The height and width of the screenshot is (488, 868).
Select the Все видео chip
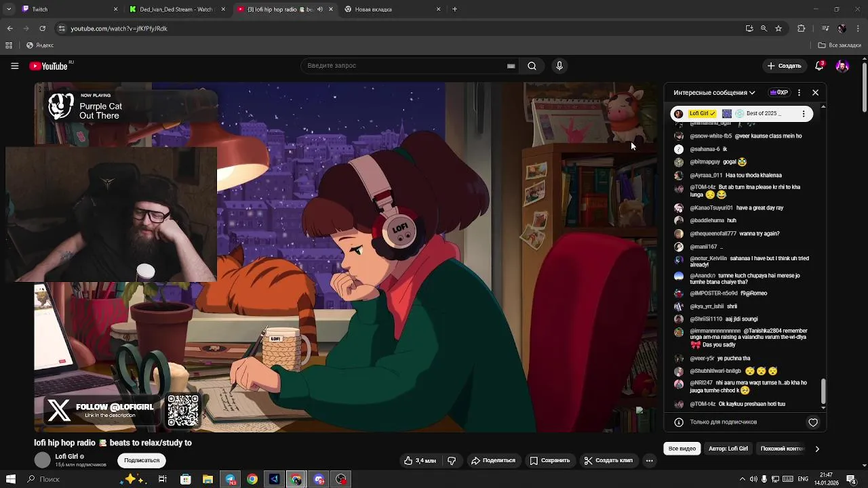682,449
